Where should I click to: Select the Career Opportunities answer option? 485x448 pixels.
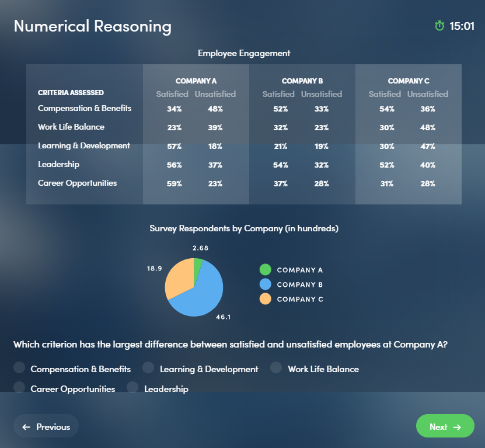(19, 387)
